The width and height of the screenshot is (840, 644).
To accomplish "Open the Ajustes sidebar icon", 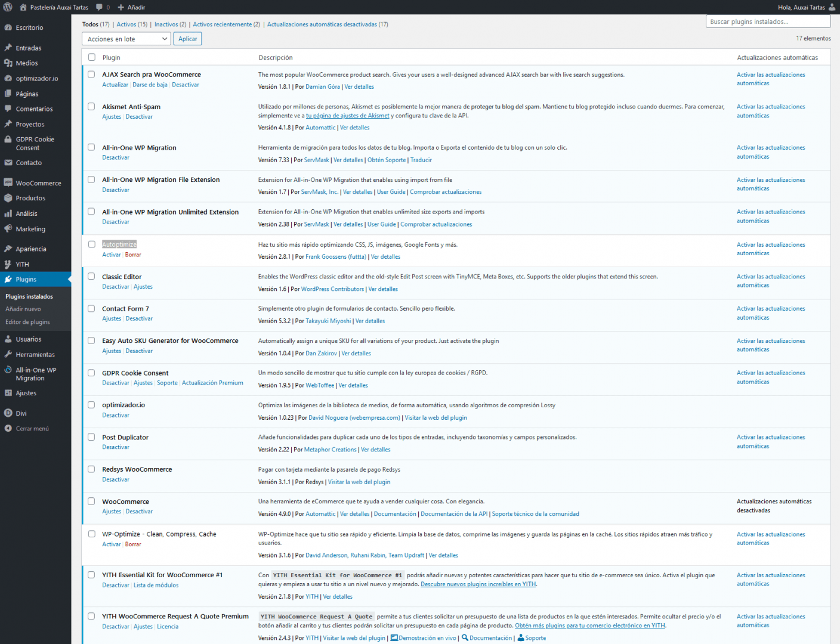I will tap(8, 393).
